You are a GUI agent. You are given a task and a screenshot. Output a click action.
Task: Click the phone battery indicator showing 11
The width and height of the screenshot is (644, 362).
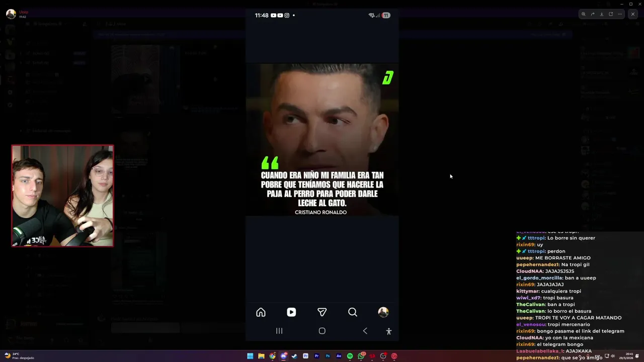(386, 15)
